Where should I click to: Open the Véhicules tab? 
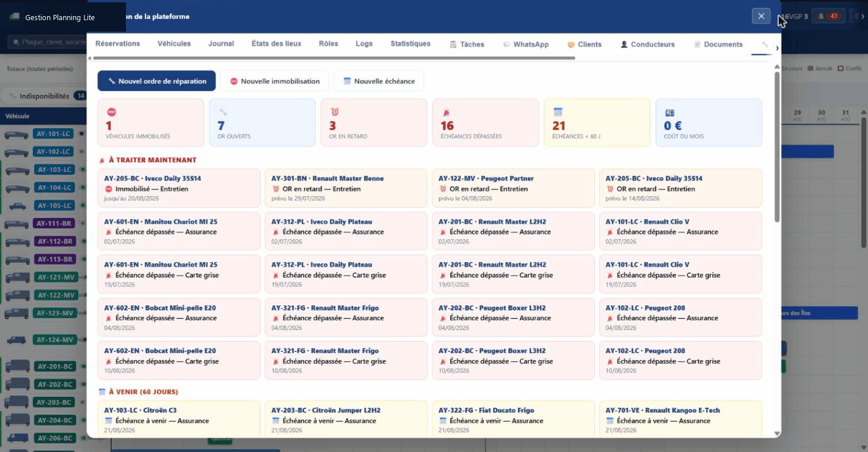174,44
